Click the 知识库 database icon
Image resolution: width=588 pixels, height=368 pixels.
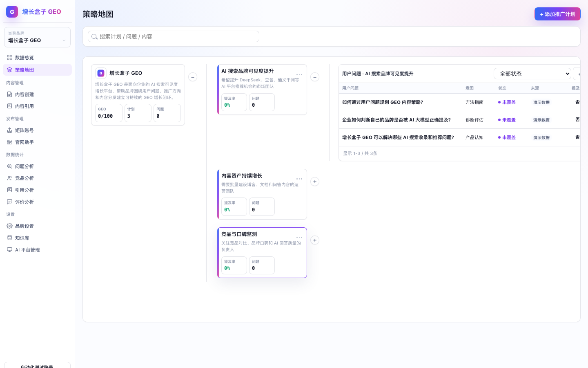[x=9, y=238]
